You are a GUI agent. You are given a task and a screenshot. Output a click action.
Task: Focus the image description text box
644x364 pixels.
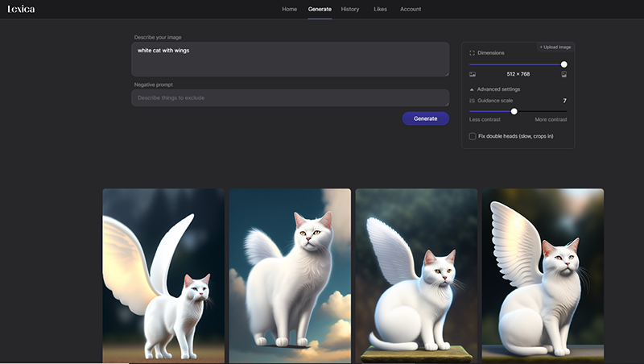(290, 59)
